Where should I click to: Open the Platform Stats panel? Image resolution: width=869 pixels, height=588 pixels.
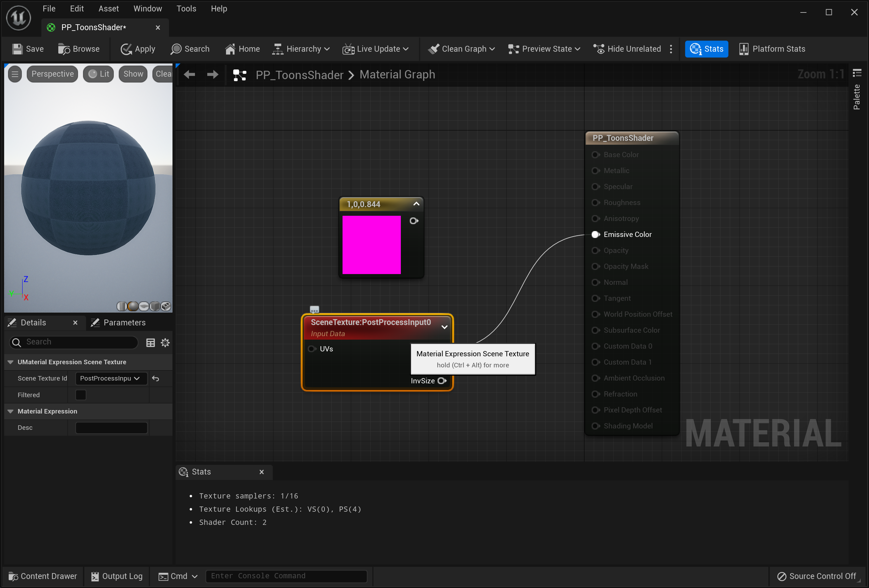click(772, 49)
